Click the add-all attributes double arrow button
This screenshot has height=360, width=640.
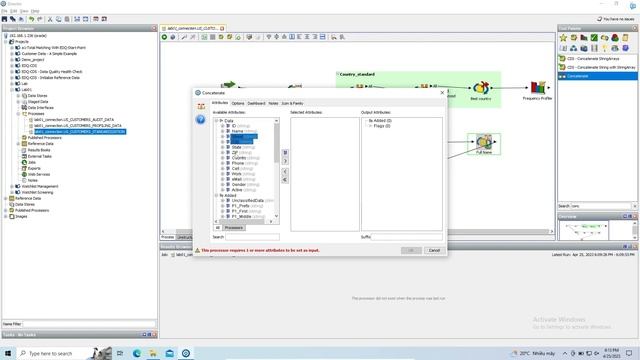tap(285, 153)
